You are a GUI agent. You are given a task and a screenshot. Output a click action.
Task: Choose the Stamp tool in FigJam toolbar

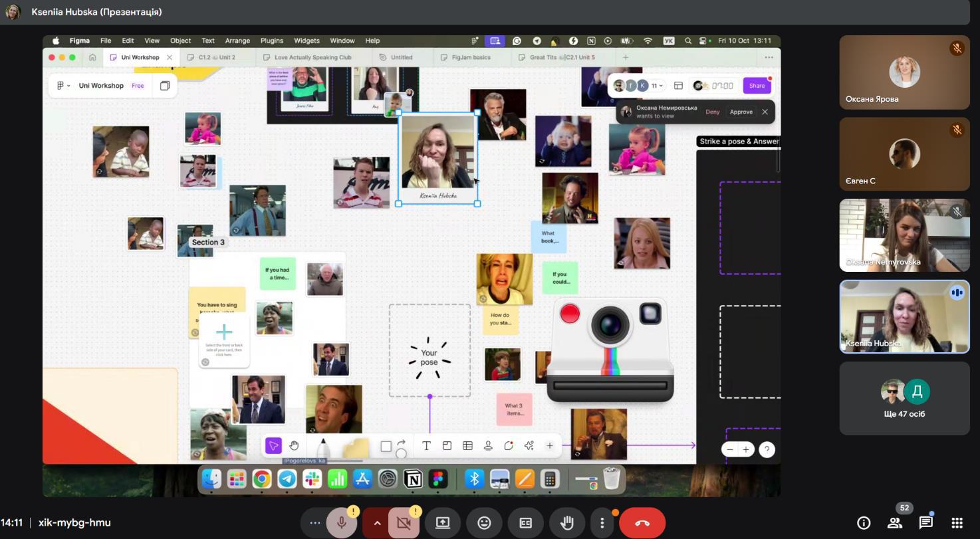click(488, 446)
